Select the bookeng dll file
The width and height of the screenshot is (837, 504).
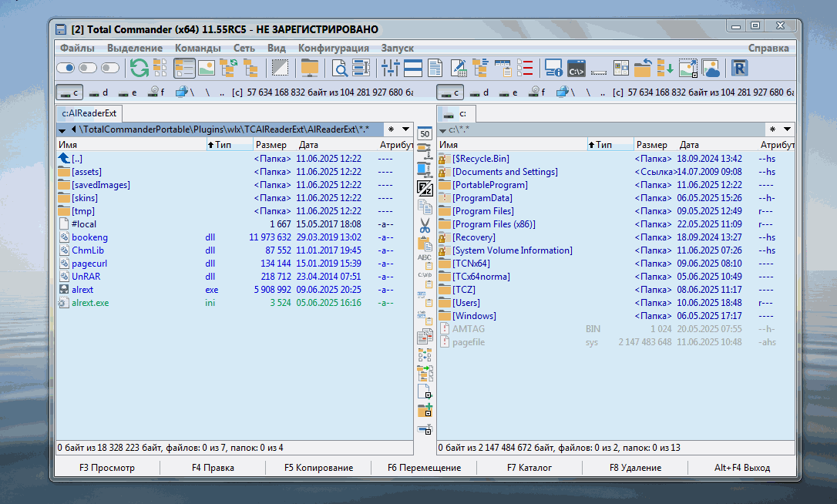pyautogui.click(x=235, y=237)
